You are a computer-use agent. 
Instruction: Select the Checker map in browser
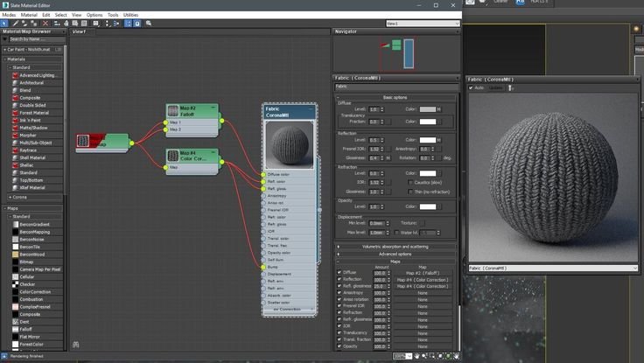tap(27, 284)
